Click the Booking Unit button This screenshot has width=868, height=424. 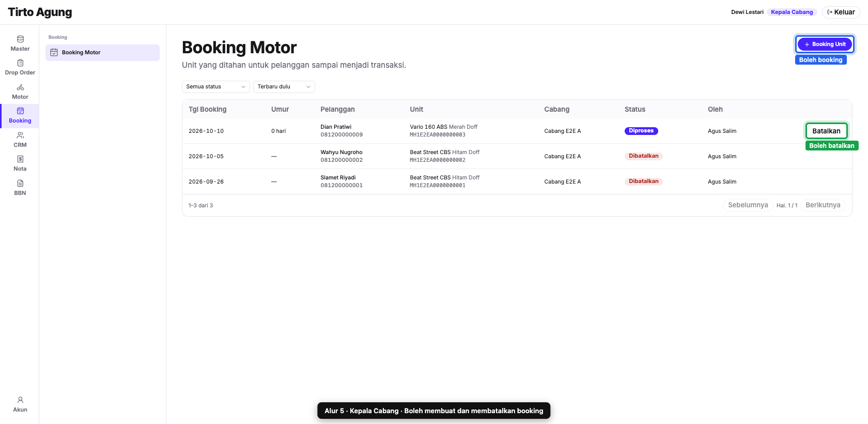[825, 44]
